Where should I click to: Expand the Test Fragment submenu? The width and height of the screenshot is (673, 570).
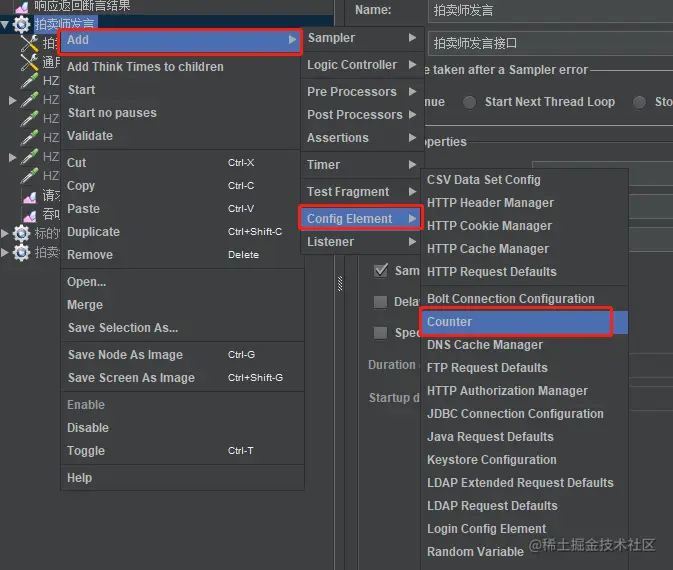tap(362, 191)
